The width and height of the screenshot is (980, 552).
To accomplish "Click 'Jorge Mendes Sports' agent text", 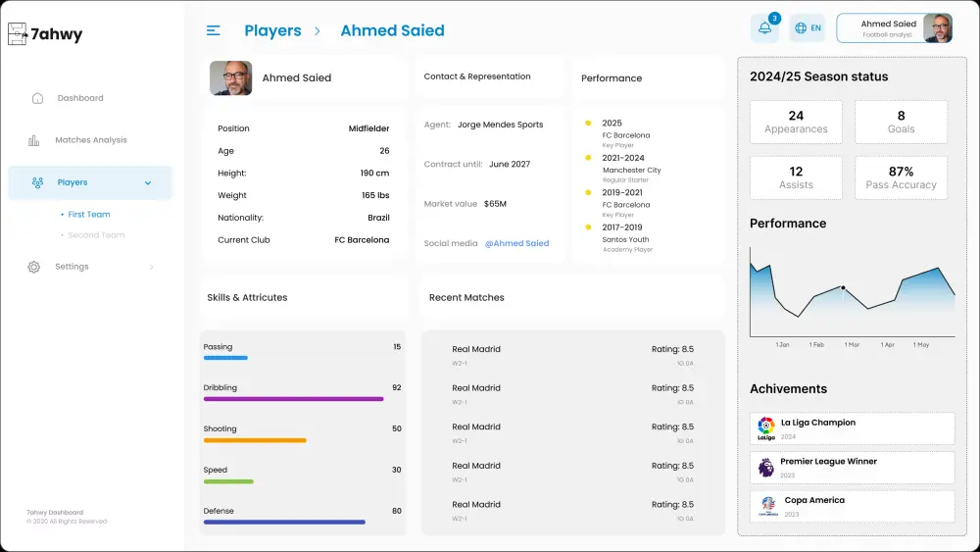I will (x=500, y=125).
